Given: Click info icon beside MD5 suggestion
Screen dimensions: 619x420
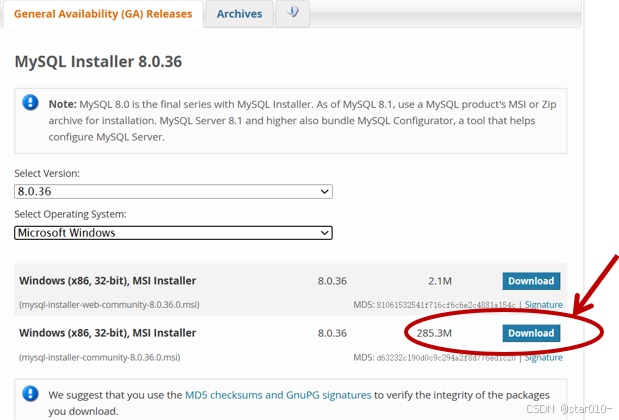Looking at the screenshot, I should click(30, 394).
